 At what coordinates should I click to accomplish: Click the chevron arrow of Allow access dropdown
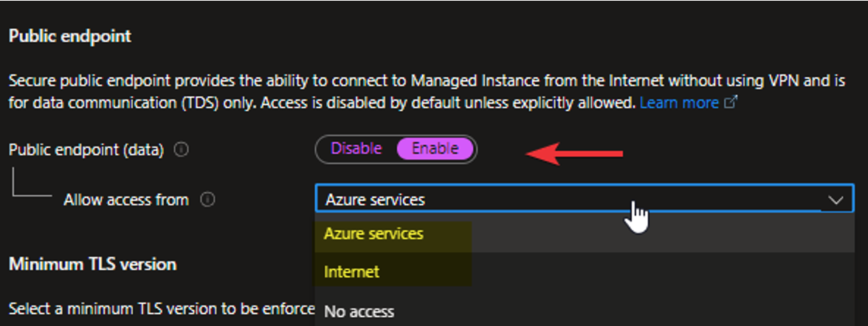pyautogui.click(x=836, y=200)
